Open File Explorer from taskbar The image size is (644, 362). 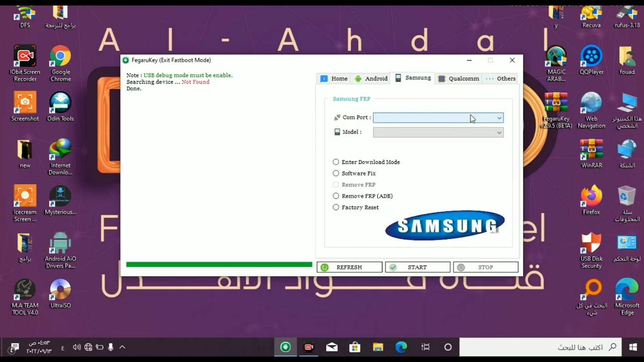(x=378, y=347)
